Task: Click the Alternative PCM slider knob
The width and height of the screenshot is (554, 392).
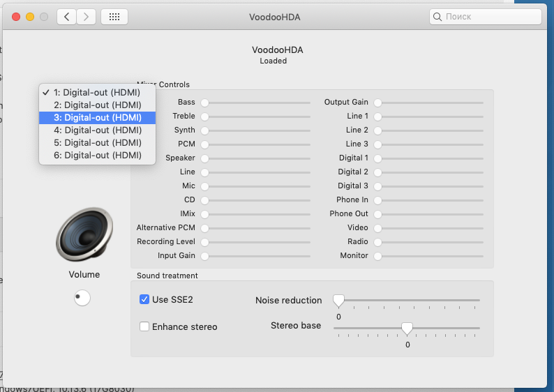Action: (204, 228)
